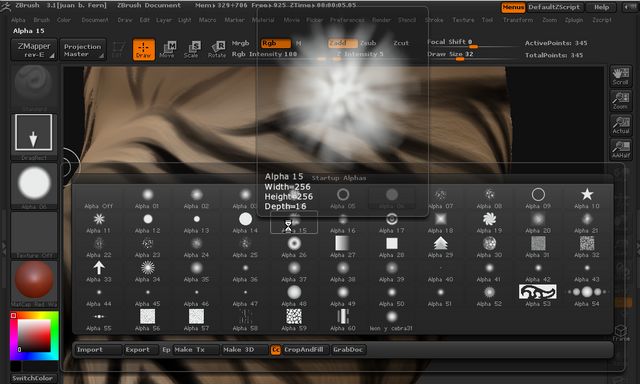Open the Zplugin menu

click(573, 20)
